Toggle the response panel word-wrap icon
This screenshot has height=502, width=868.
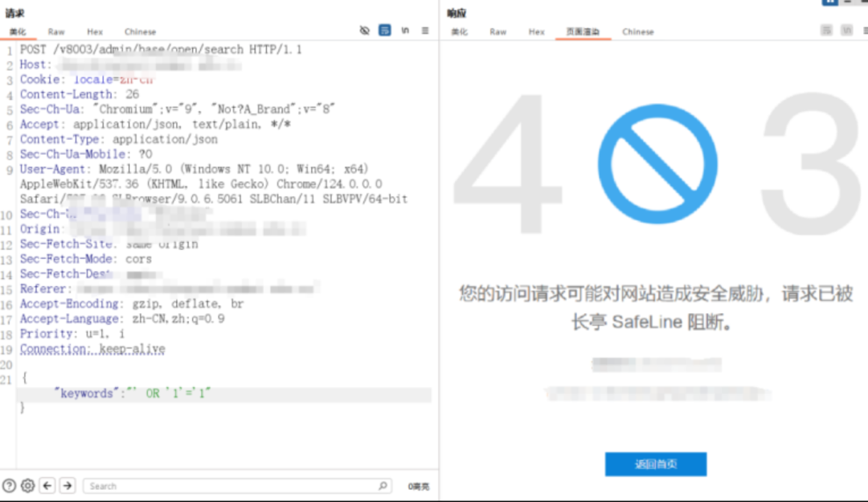pyautogui.click(x=826, y=31)
